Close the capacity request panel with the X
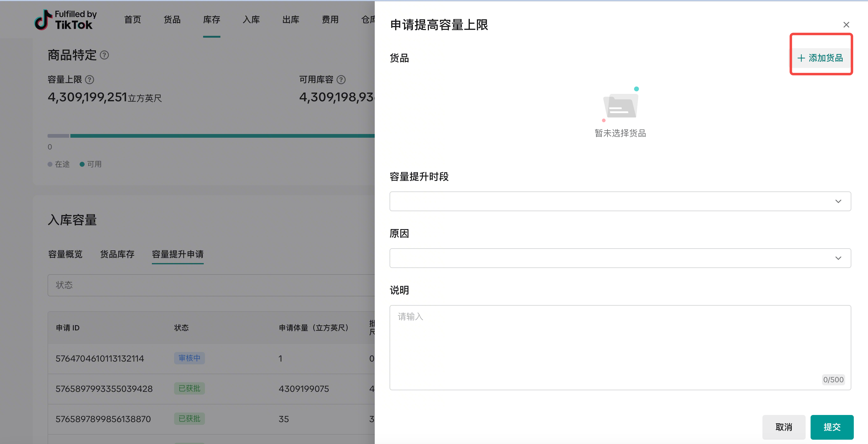 pyautogui.click(x=846, y=25)
